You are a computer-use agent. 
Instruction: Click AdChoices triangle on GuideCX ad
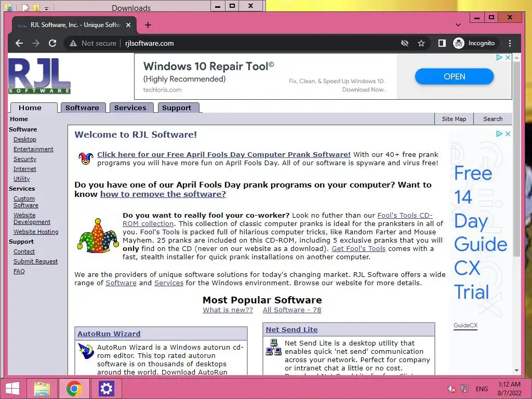499,134
